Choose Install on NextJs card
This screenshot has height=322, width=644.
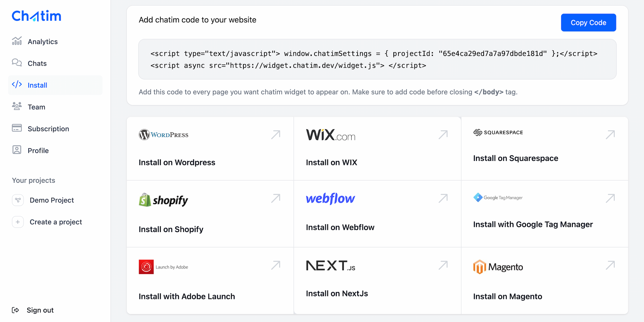(x=337, y=294)
